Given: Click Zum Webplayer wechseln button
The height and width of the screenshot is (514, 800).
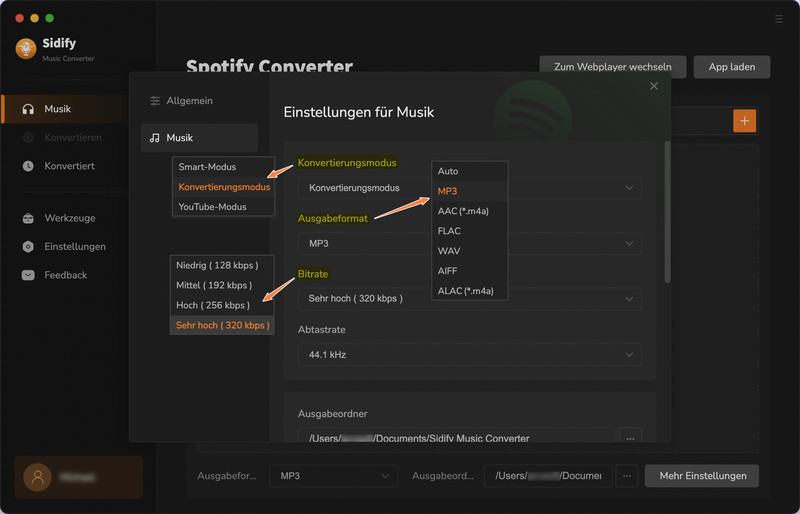Looking at the screenshot, I should (613, 67).
